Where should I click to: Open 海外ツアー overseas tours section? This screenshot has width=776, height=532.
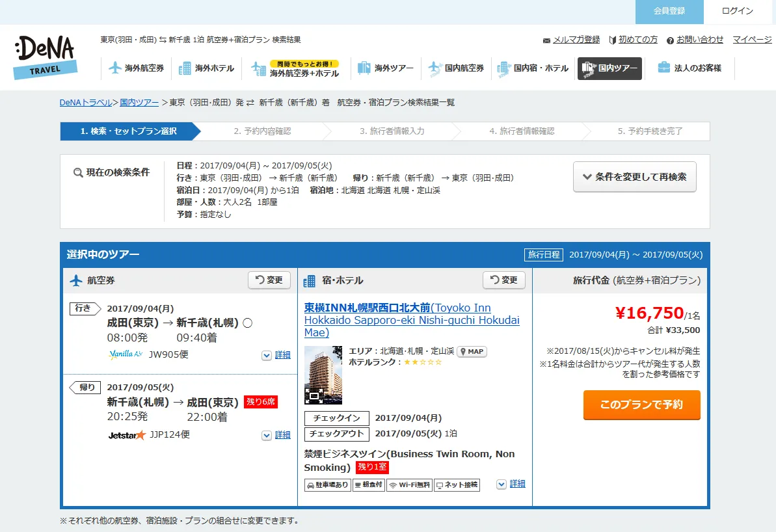pos(386,68)
